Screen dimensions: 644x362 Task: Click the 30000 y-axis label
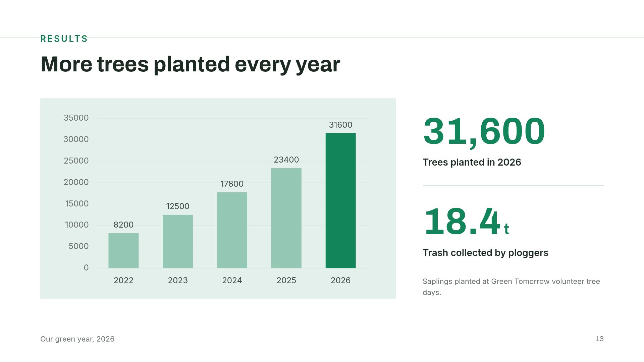click(x=76, y=139)
